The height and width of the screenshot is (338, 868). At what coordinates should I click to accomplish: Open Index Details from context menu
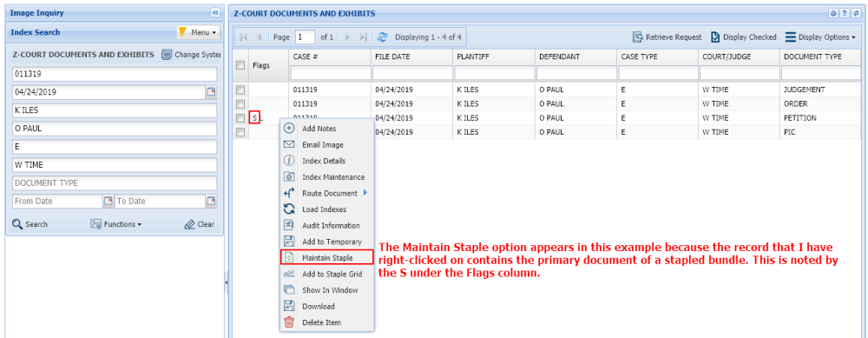(327, 161)
